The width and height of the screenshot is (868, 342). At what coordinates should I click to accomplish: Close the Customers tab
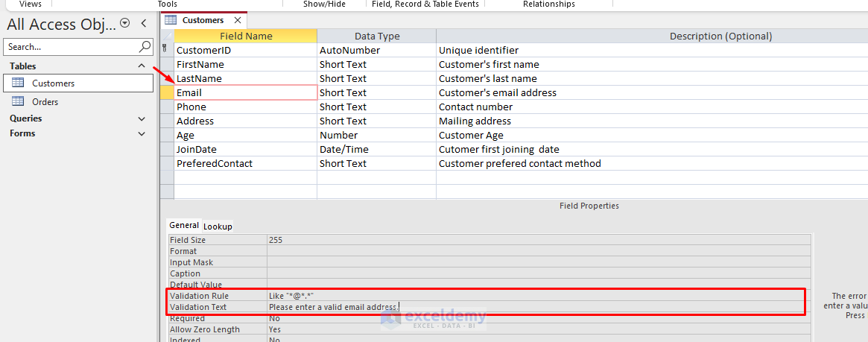click(238, 20)
